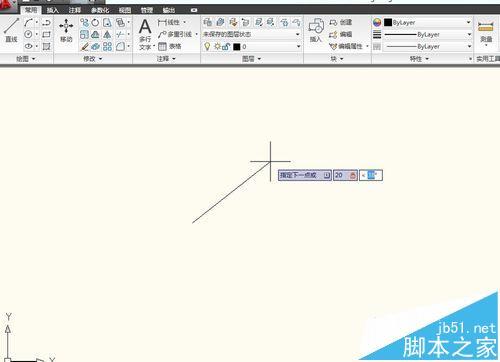
Task: Open the red application menu button
Action: pyautogui.click(x=7, y=5)
